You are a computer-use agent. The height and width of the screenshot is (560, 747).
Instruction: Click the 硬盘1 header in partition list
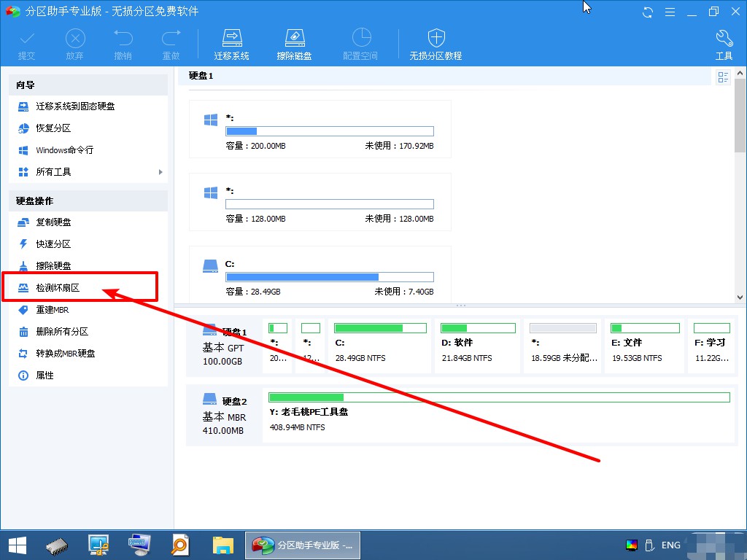pos(201,76)
